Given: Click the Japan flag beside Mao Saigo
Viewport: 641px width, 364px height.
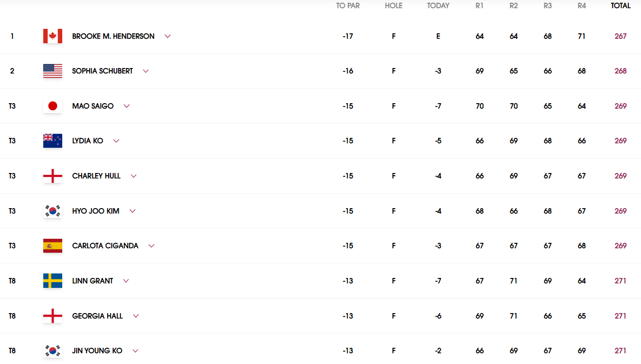Looking at the screenshot, I should tap(53, 106).
